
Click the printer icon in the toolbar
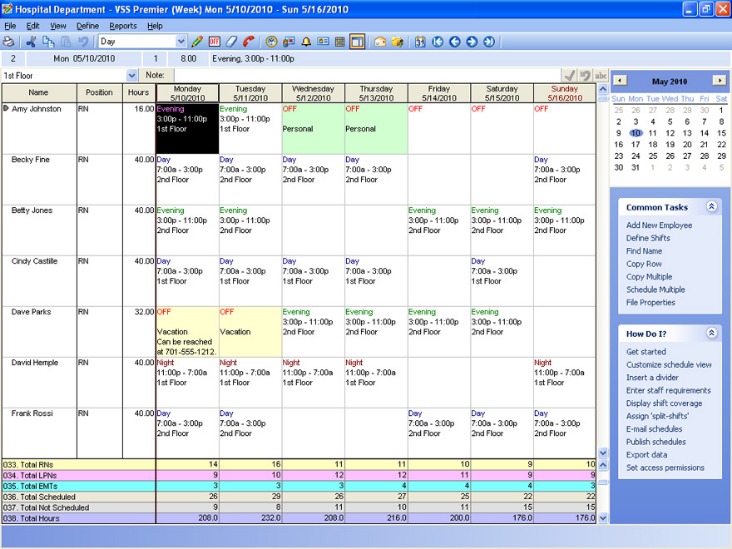pyautogui.click(x=9, y=42)
